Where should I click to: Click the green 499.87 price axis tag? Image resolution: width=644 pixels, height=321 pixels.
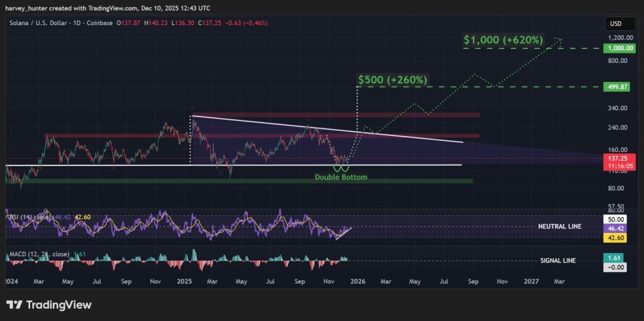click(616, 87)
